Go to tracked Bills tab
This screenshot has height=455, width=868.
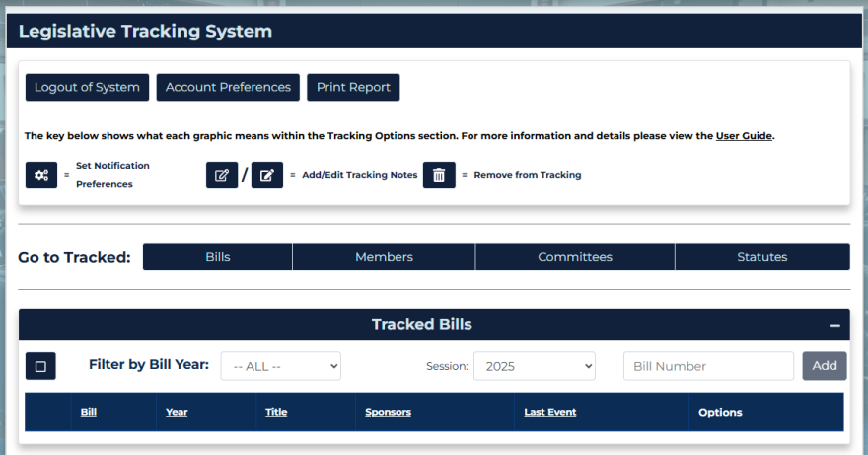[218, 257]
